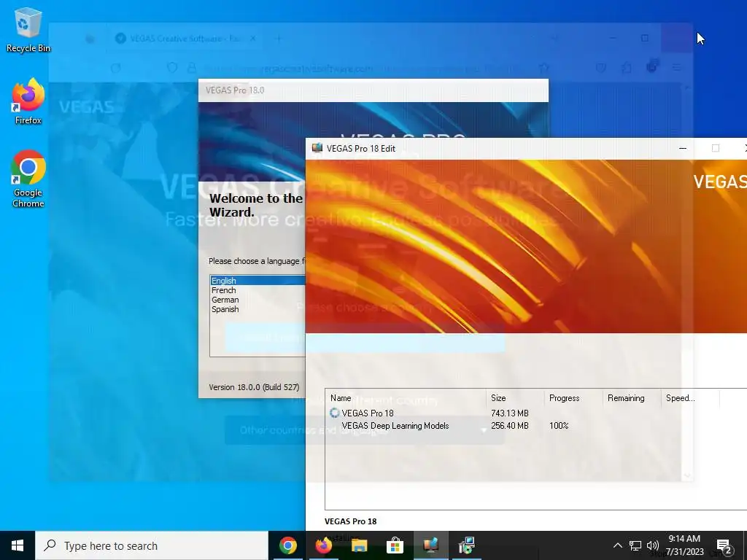Minimize the VEGAS Pro 18 Edit window
The height and width of the screenshot is (560, 747).
[x=683, y=149]
